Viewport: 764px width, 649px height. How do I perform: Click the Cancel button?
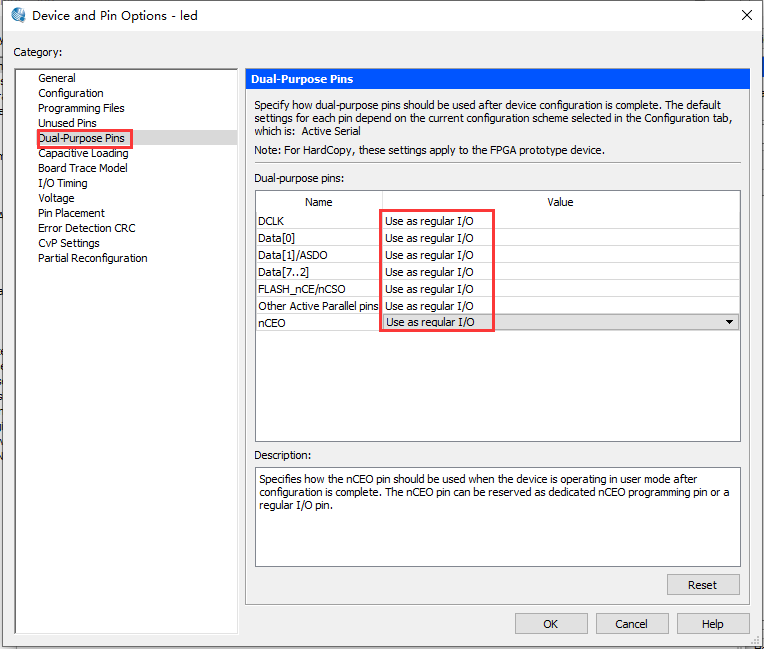pyautogui.click(x=631, y=624)
